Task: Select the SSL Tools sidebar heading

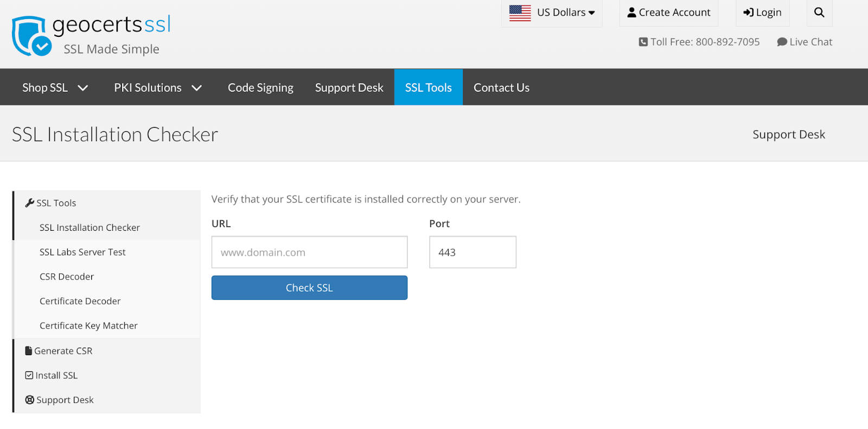Action: tap(56, 203)
